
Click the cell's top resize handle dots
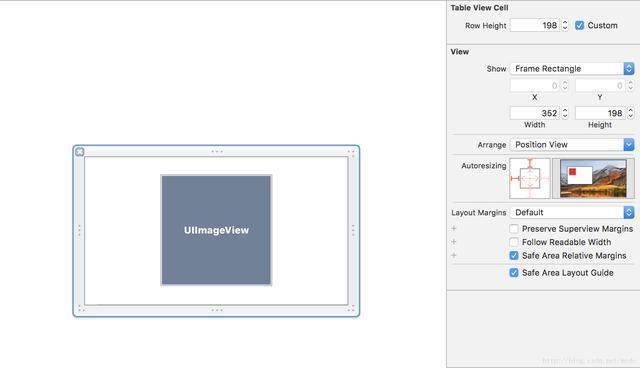pyautogui.click(x=217, y=151)
